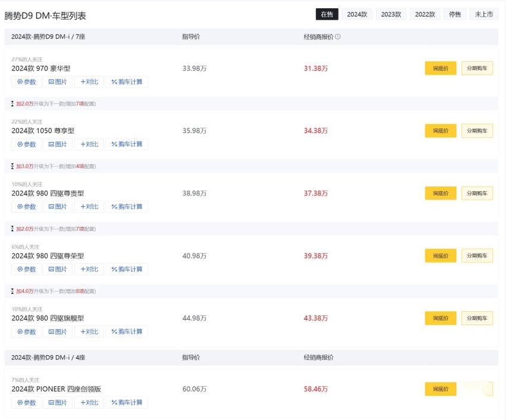Open the 未上市 tab
The image size is (506, 420).
point(484,14)
